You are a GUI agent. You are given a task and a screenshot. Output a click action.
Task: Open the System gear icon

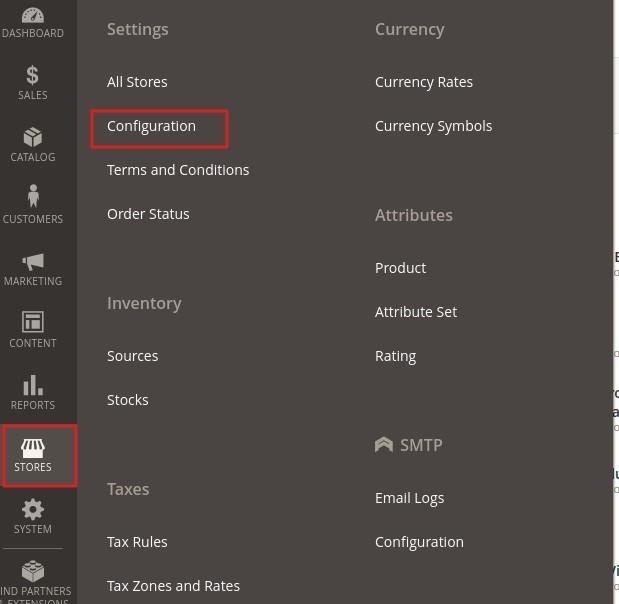[32, 510]
